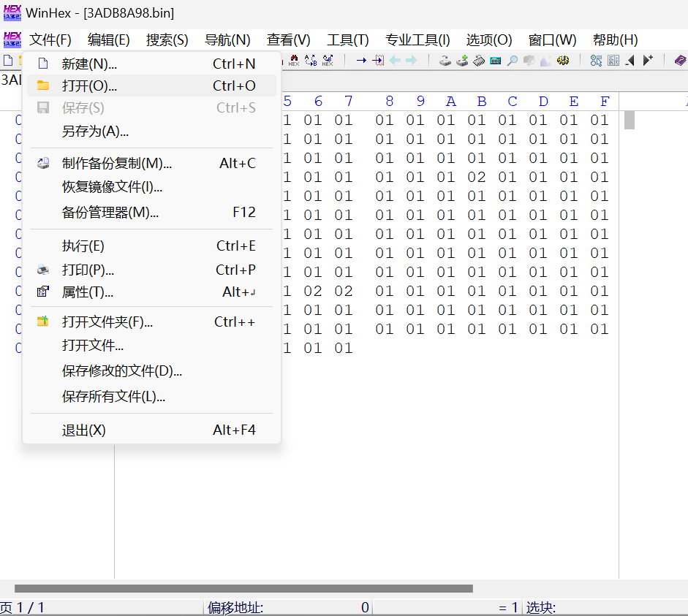Open the 专业工具(I) menu

point(417,39)
